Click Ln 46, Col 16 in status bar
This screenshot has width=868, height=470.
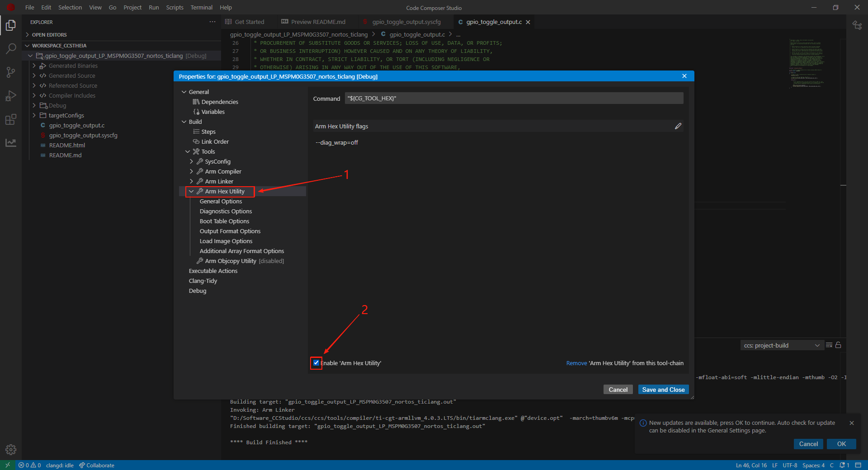tap(751, 465)
